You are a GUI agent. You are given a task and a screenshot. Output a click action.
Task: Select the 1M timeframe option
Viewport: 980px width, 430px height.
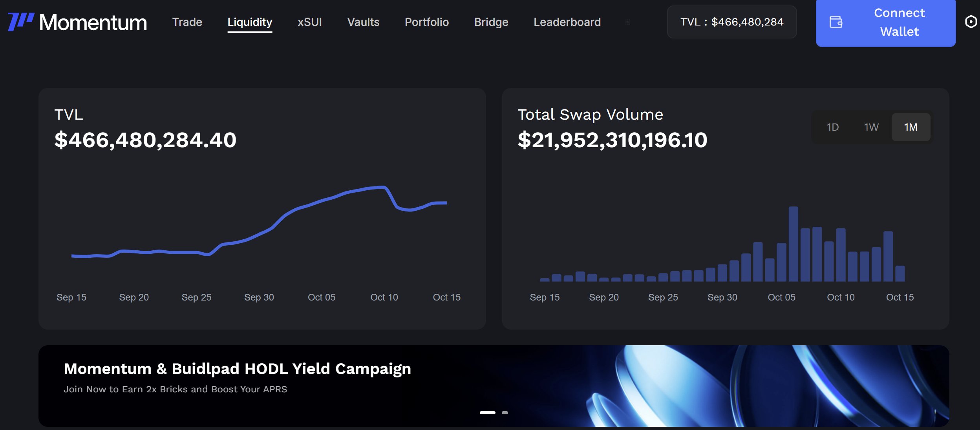pos(911,127)
